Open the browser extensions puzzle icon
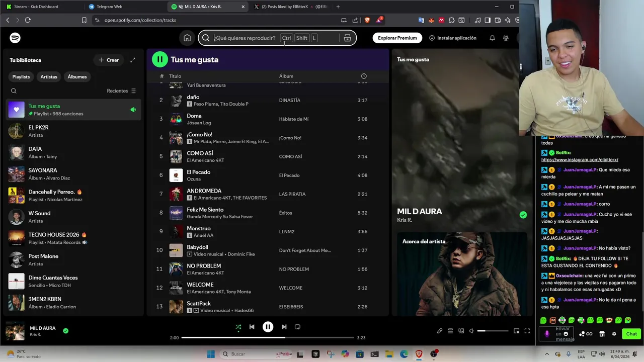 pos(451,20)
